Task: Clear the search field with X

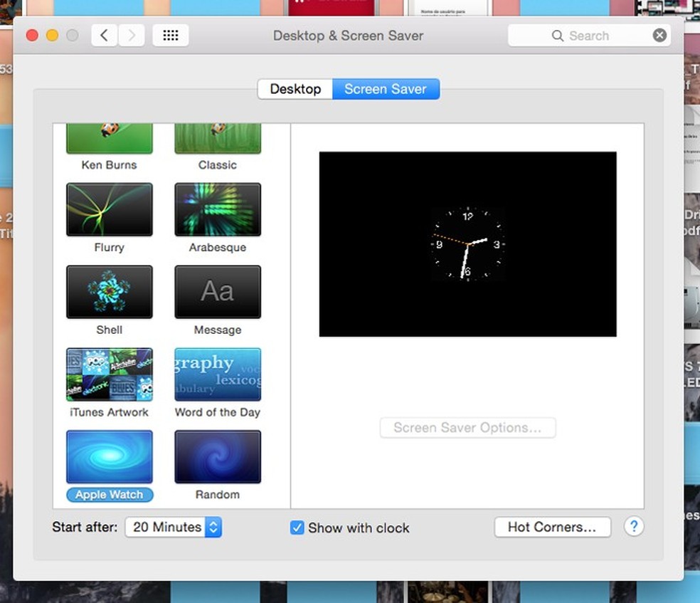Action: click(659, 36)
